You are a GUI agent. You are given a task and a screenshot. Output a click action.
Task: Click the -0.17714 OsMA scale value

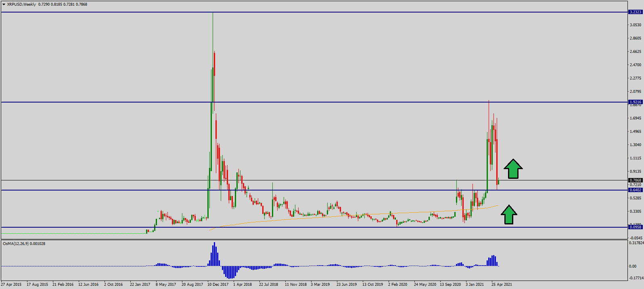(x=636, y=278)
